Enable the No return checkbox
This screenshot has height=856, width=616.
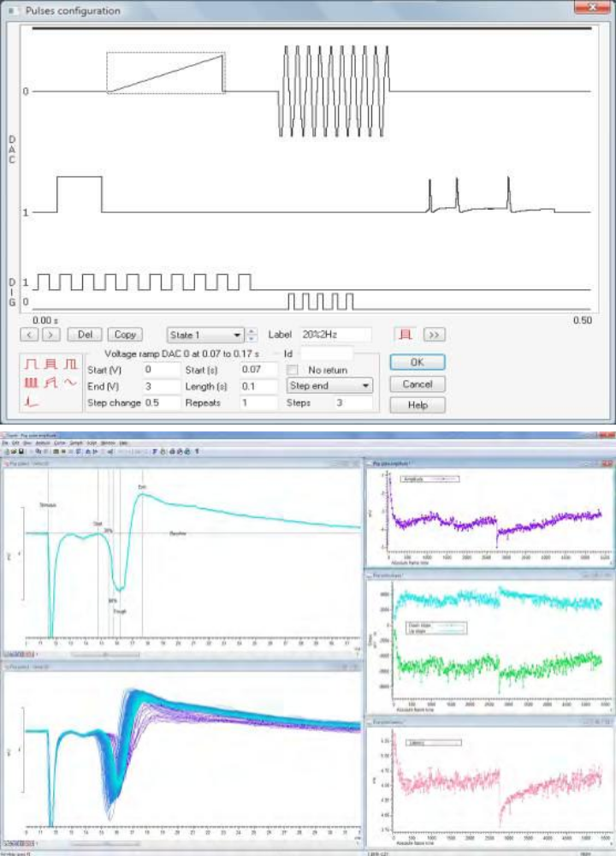tap(293, 370)
